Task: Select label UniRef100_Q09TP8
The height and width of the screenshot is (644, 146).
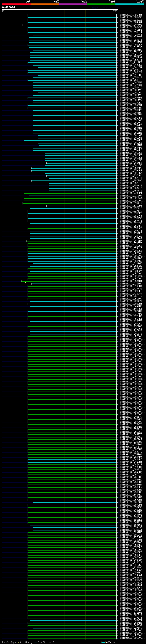Action: tap(131, 98)
